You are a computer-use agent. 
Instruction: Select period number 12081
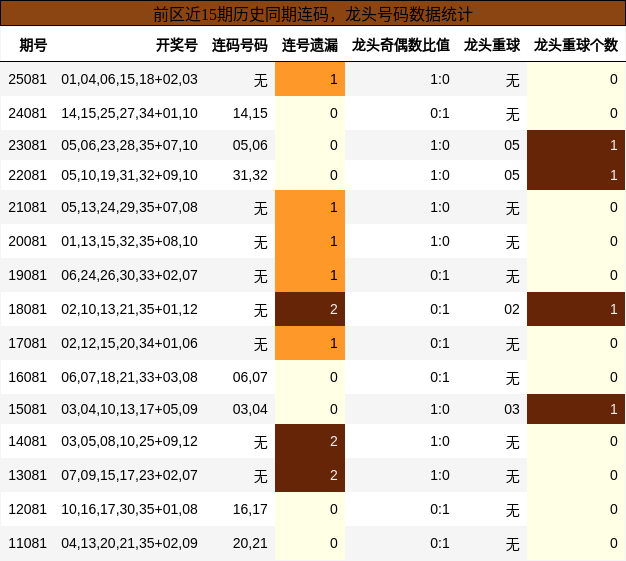coord(28,509)
